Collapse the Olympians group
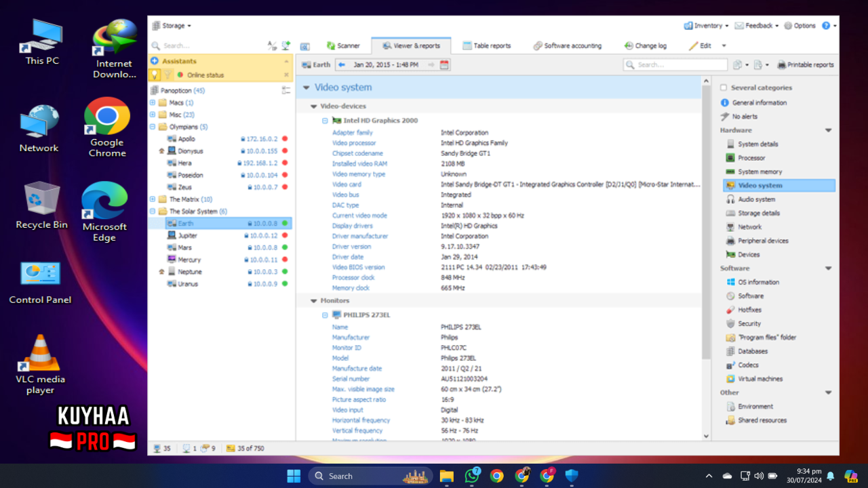 (x=153, y=127)
